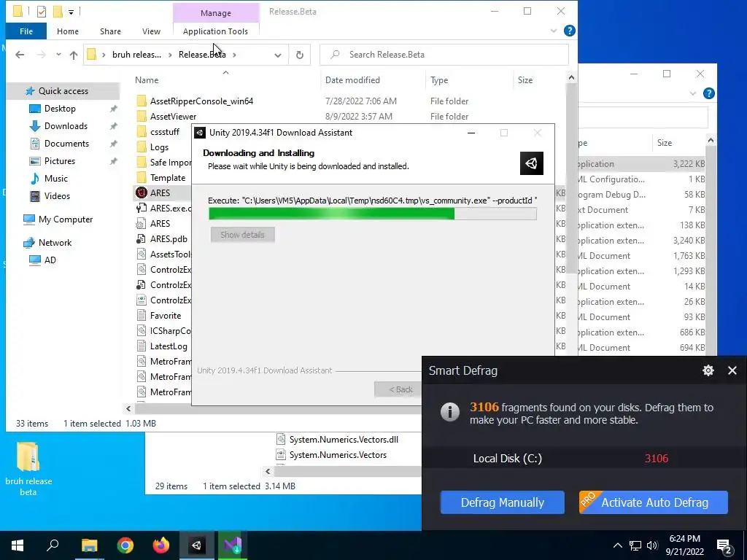This screenshot has height=560, width=747.
Task: Open the File tab in Explorer
Action: point(26,31)
